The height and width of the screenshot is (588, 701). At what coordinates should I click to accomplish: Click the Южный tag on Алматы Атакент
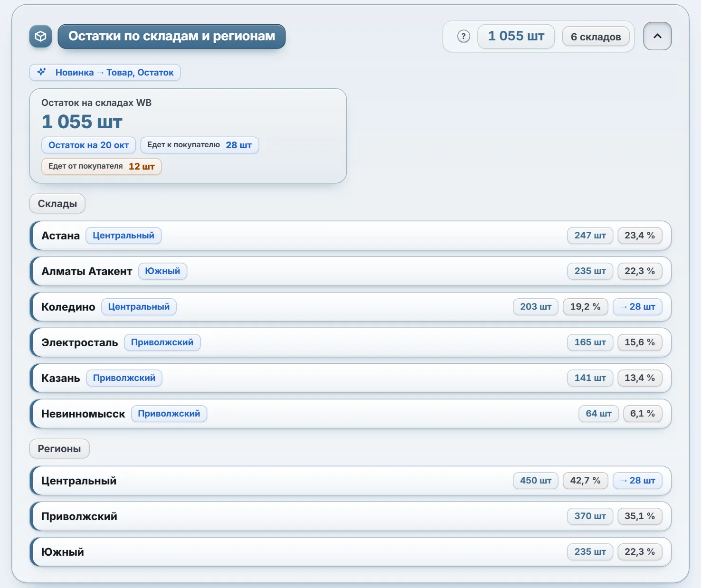click(162, 271)
